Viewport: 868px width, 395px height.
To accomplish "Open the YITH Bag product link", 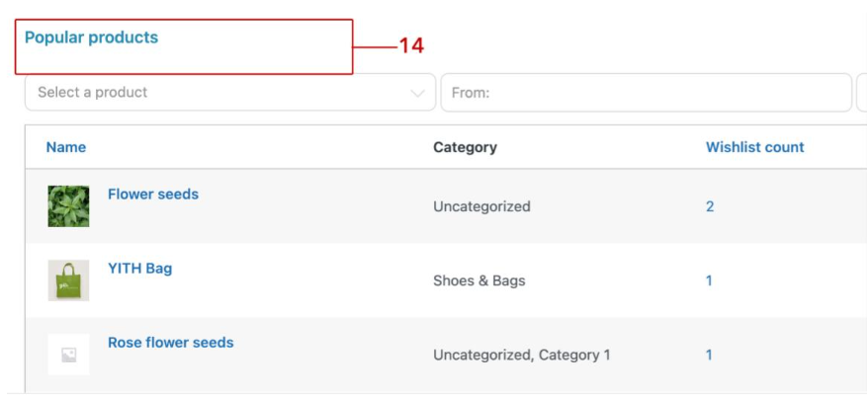I will pos(139,269).
